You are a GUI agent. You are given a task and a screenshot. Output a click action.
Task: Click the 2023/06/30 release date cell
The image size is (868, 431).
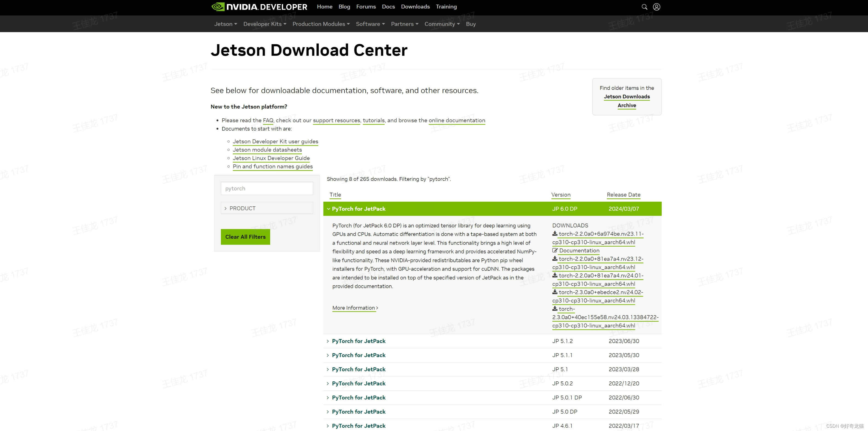[x=623, y=341]
